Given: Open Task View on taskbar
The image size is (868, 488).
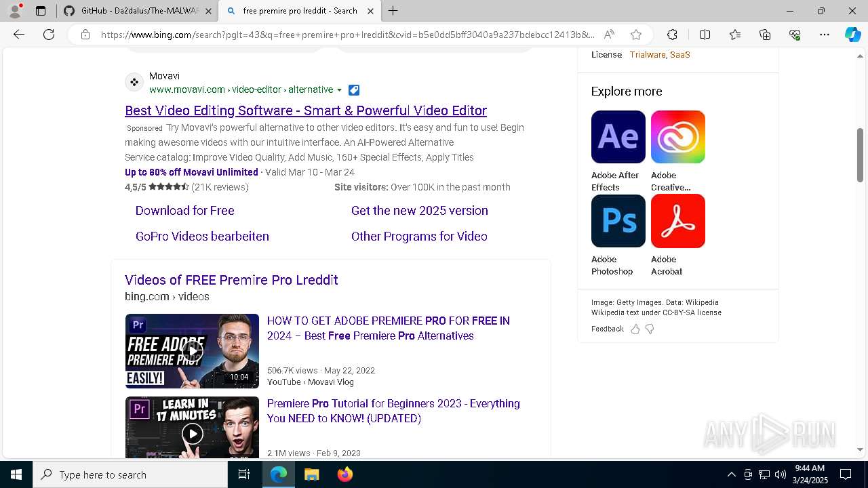Looking at the screenshot, I should (x=244, y=474).
